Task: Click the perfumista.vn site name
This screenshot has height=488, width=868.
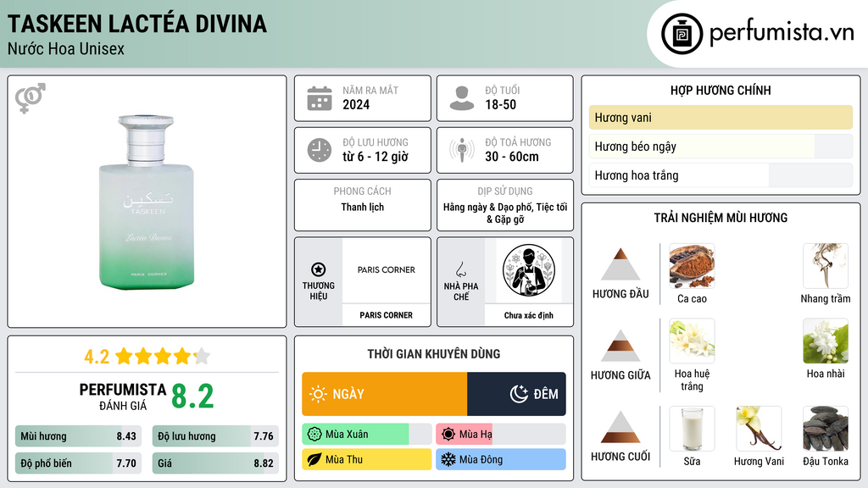Action: (x=782, y=32)
